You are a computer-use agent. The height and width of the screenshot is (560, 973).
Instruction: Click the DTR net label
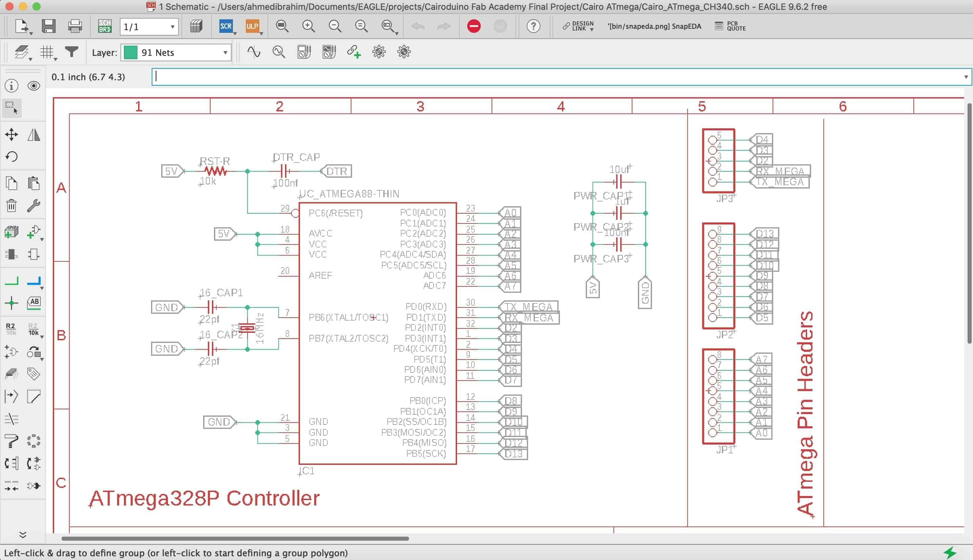[336, 171]
